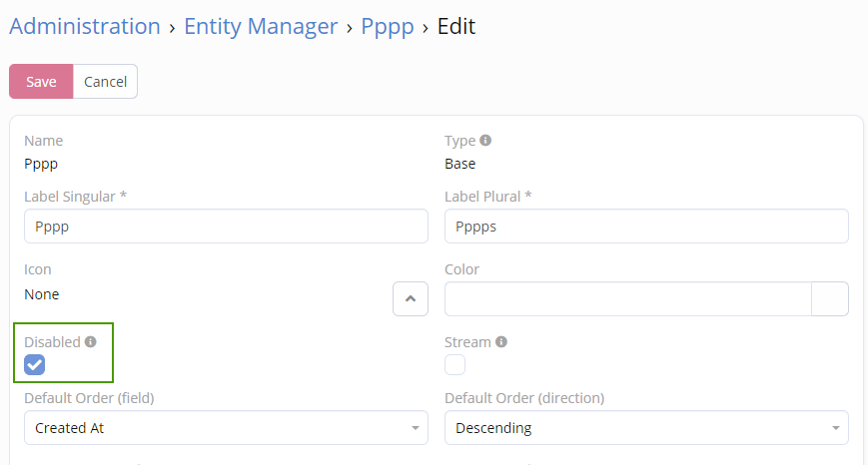Click into the Color text field

(x=628, y=298)
